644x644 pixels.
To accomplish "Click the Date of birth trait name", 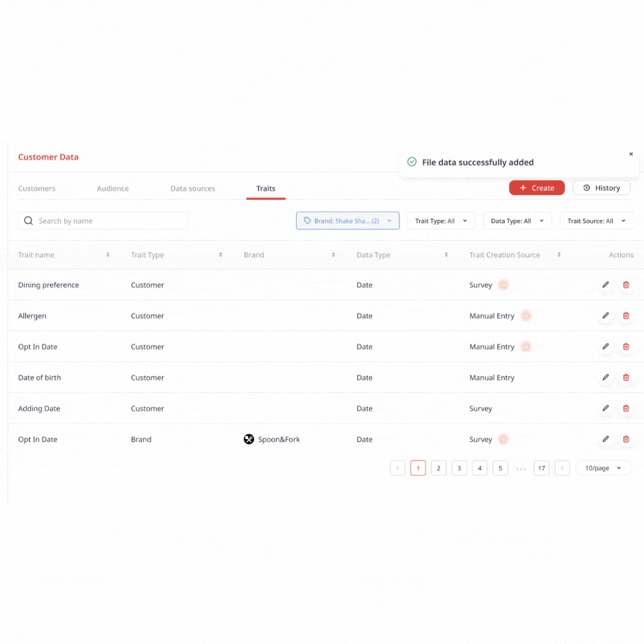I will [40, 377].
